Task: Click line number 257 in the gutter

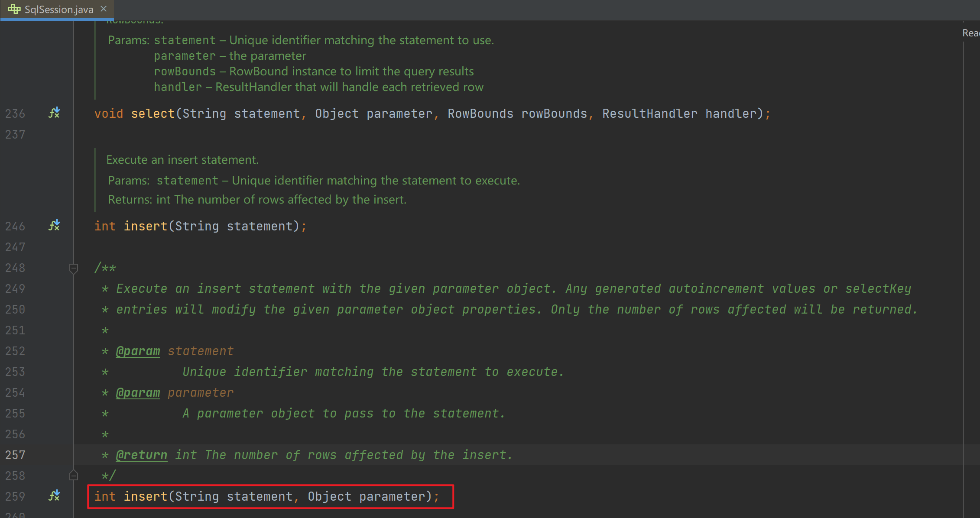Action: 15,455
